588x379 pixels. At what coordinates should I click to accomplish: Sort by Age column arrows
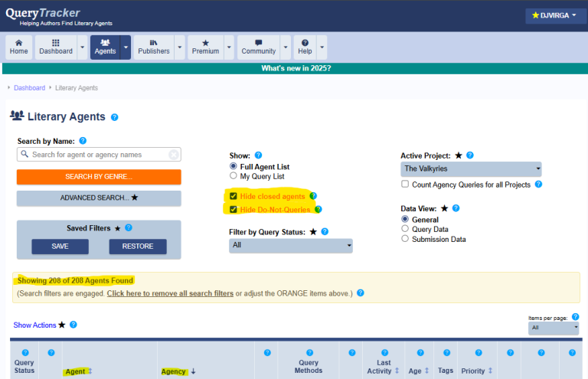[x=426, y=371]
